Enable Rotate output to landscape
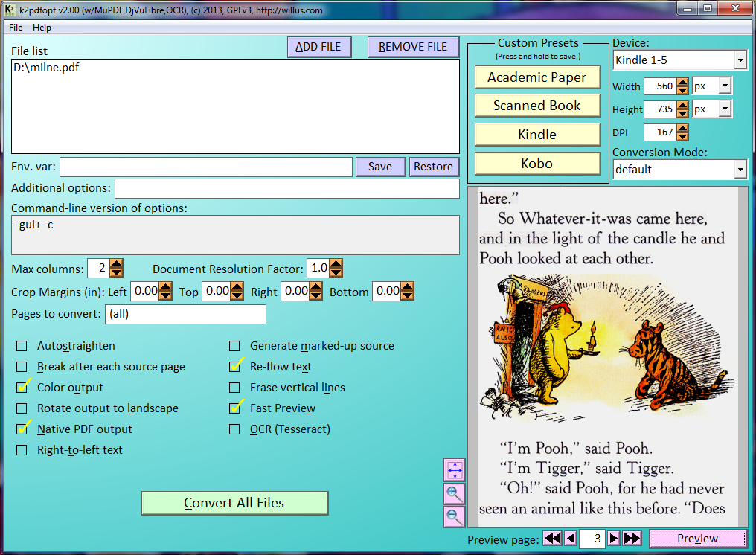The image size is (756, 555). (x=22, y=408)
